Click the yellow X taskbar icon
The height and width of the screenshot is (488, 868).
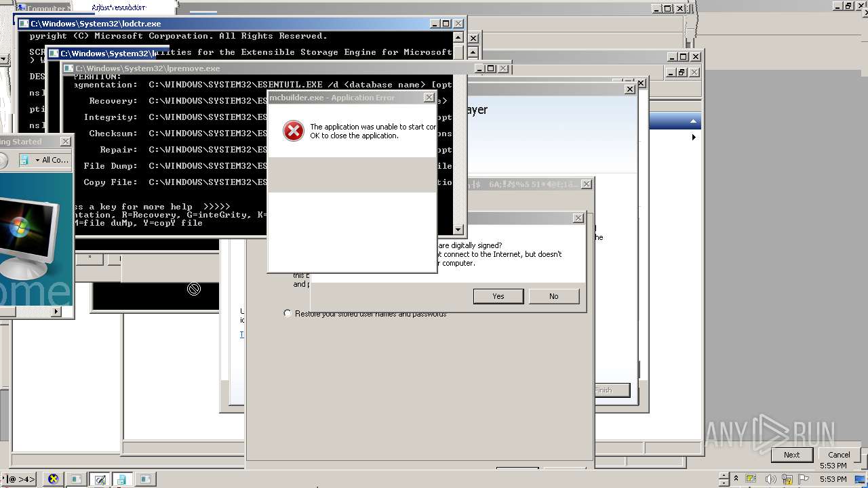pos(53,479)
